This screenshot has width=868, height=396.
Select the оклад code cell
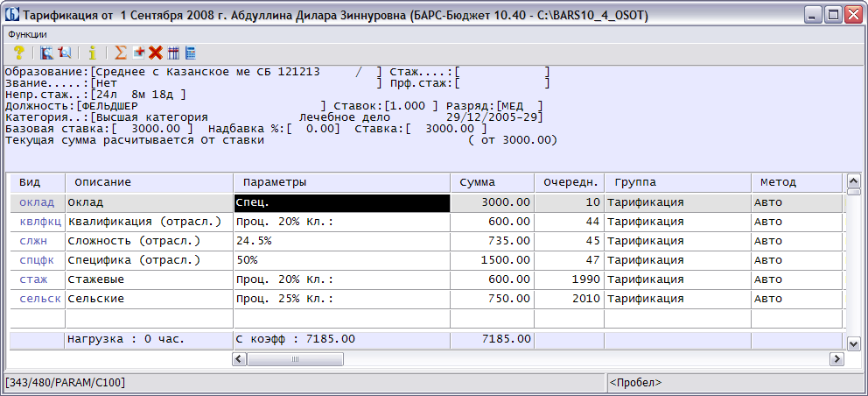pos(37,202)
